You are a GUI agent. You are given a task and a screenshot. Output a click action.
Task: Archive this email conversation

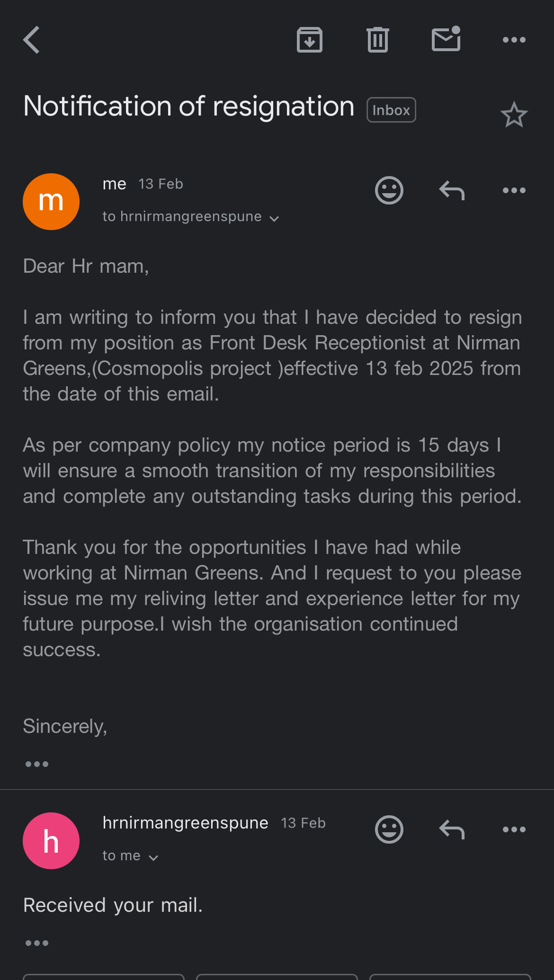(x=309, y=40)
